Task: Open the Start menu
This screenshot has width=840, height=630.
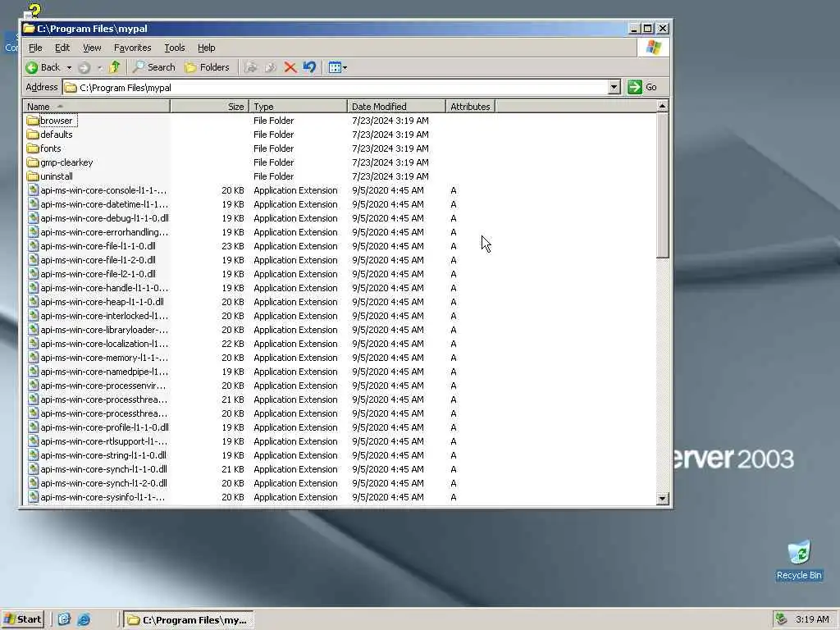Action: point(22,619)
